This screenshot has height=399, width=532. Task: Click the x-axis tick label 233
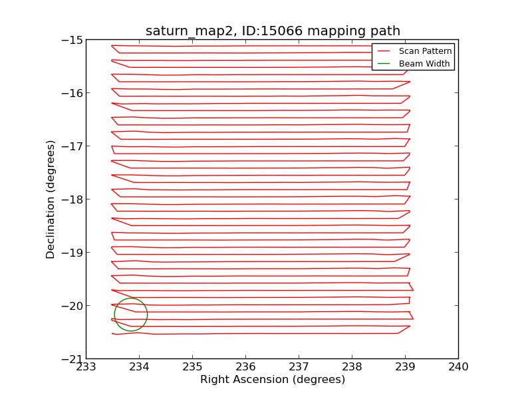tap(86, 367)
